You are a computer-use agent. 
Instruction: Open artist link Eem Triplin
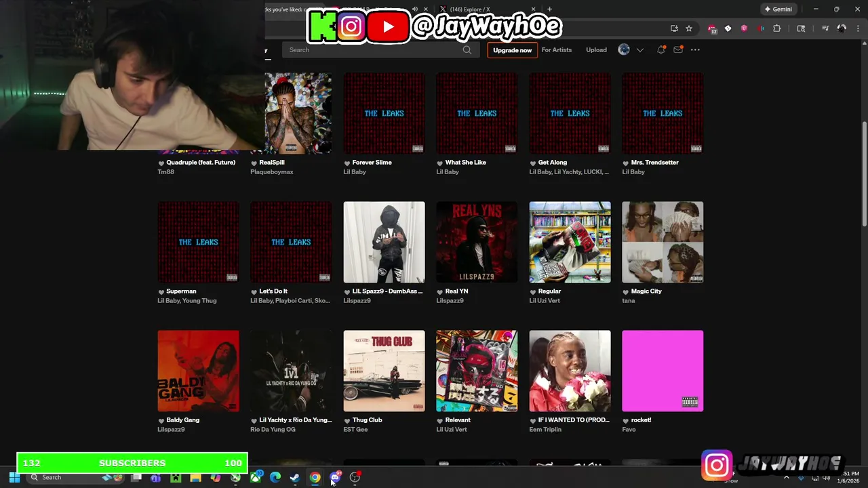(545, 430)
